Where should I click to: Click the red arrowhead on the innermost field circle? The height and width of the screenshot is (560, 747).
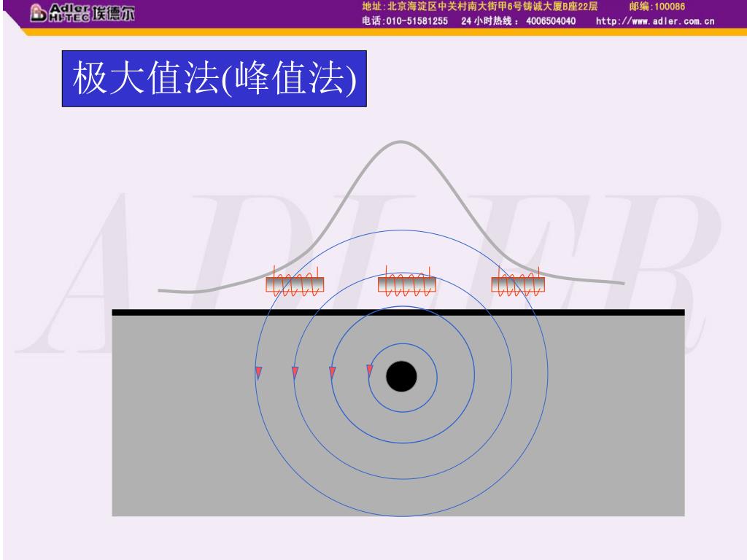point(370,370)
